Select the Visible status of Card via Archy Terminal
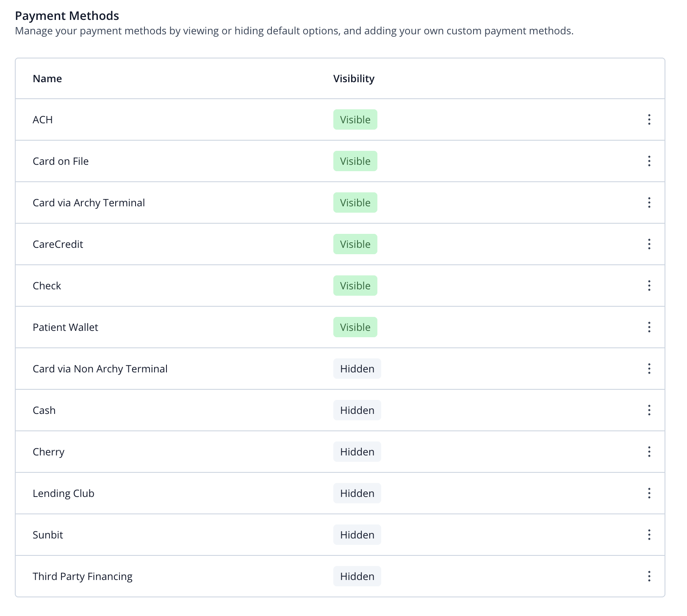 click(355, 203)
